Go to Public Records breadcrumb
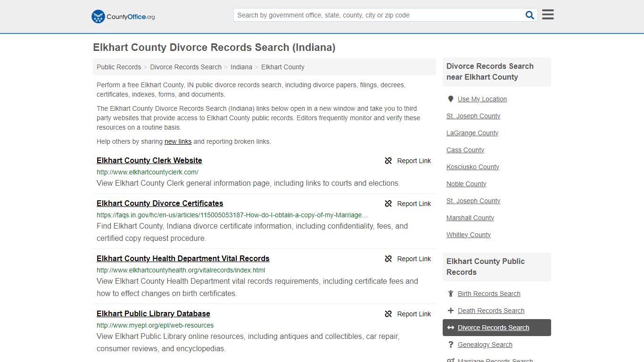 [119, 67]
